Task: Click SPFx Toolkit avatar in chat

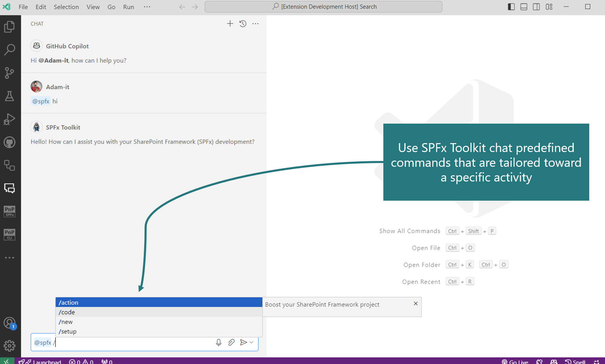Action: (x=36, y=127)
